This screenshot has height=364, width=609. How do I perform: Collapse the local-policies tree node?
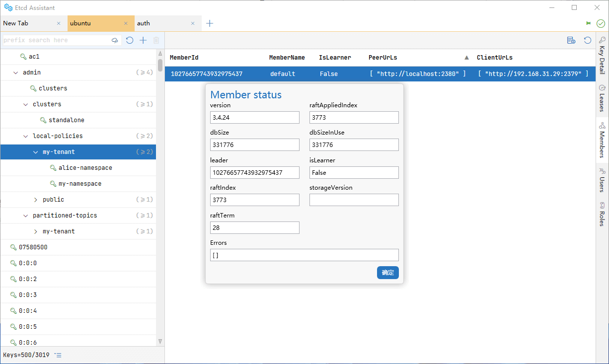pyautogui.click(x=26, y=136)
